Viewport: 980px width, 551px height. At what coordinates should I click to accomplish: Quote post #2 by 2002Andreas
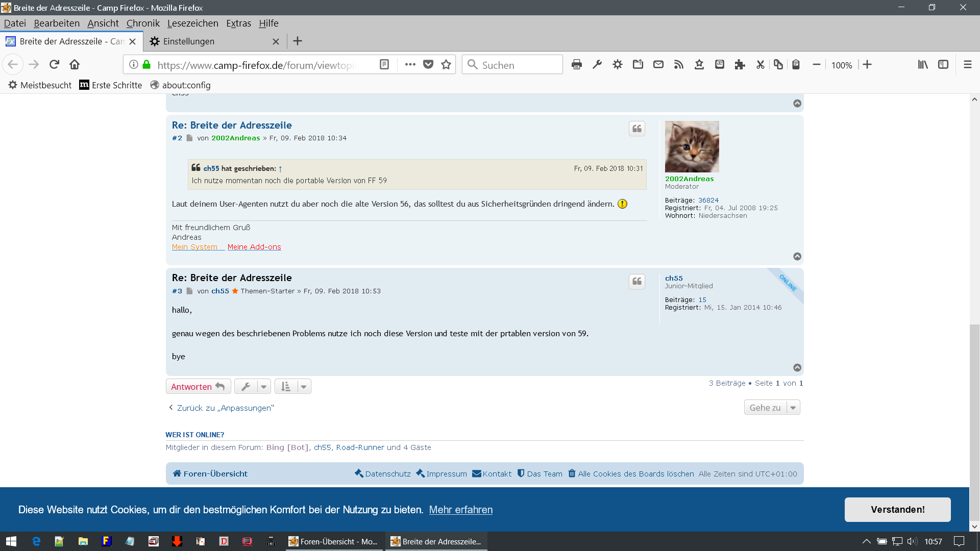point(637,129)
